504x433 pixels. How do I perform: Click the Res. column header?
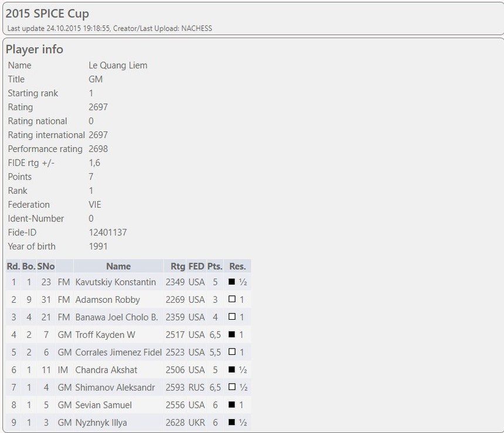coord(237,266)
